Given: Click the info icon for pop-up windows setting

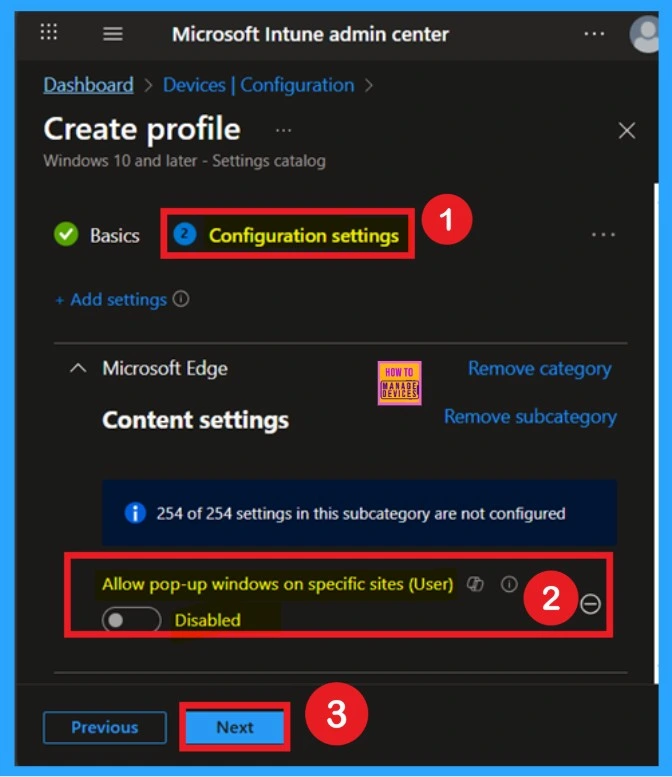Looking at the screenshot, I should point(509,584).
